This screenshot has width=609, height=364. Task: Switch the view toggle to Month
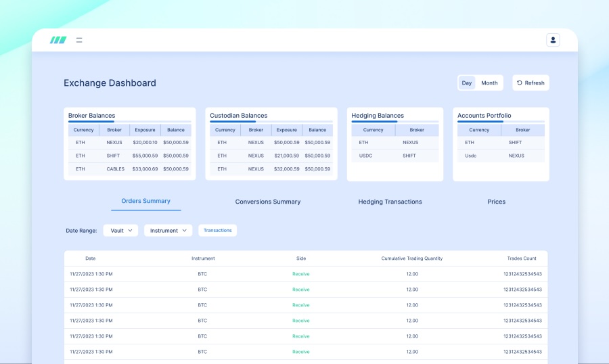point(489,83)
